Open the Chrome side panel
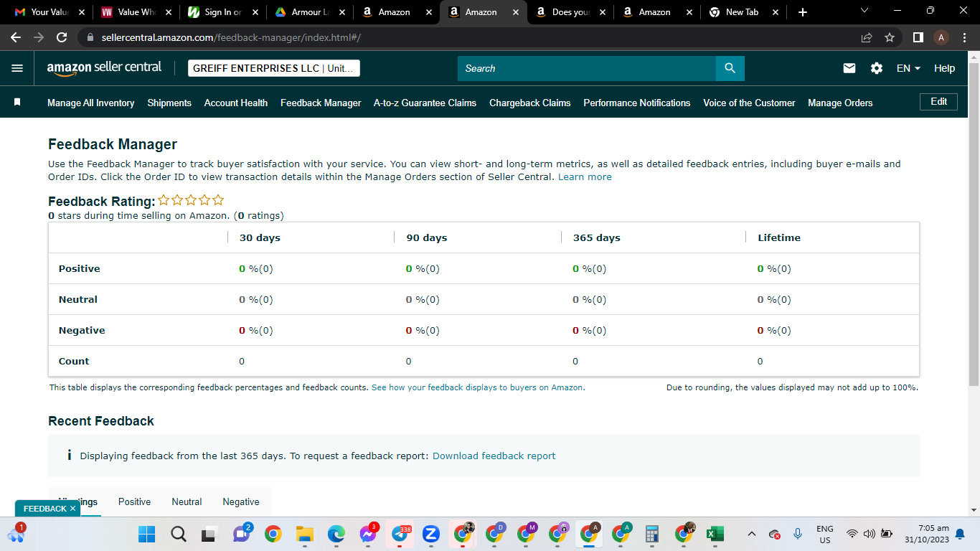 tap(918, 37)
